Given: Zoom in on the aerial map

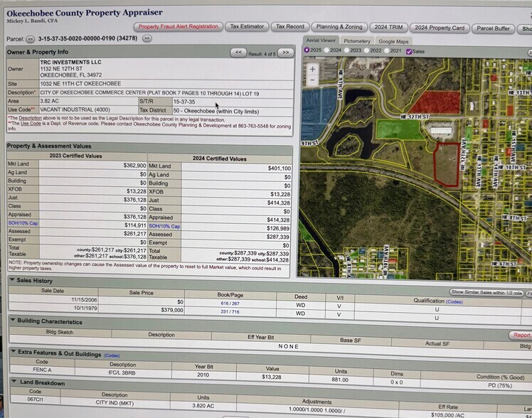Looking at the screenshot, I should pos(312,69).
